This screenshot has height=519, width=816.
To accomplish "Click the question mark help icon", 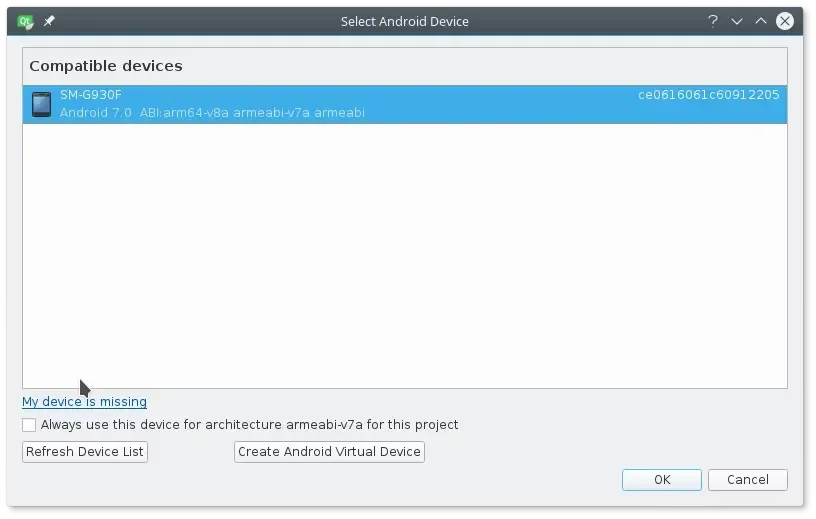I will [x=712, y=21].
